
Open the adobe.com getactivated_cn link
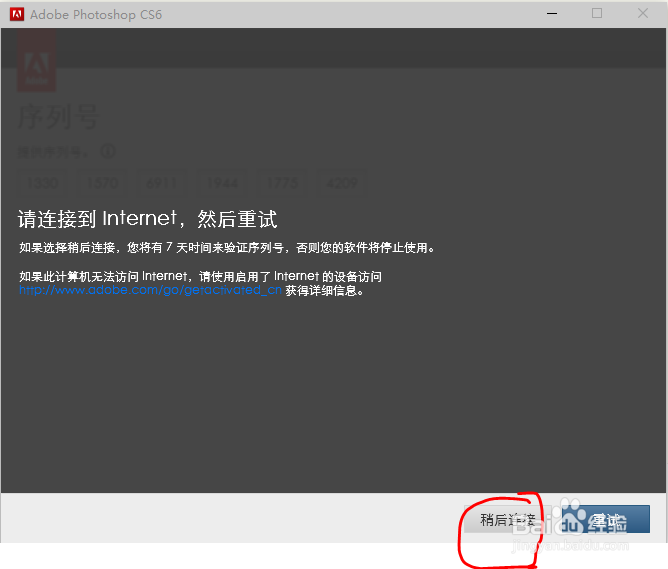point(150,290)
